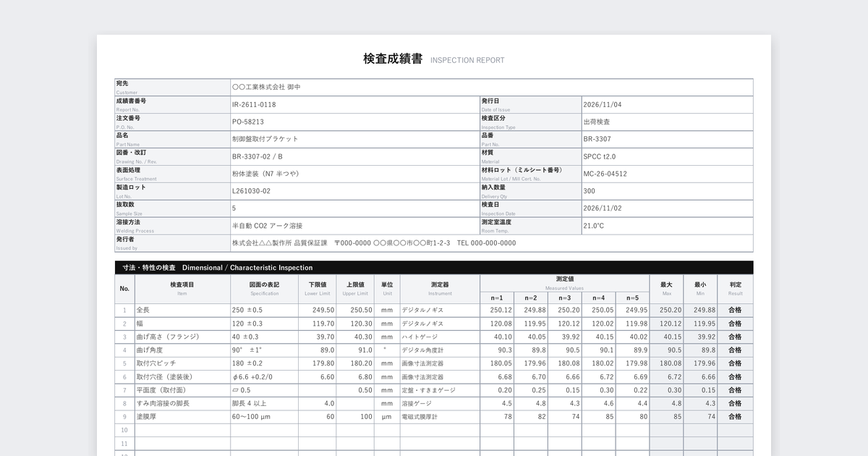Click room temperature value 21.0°C
The image size is (868, 456).
(594, 226)
